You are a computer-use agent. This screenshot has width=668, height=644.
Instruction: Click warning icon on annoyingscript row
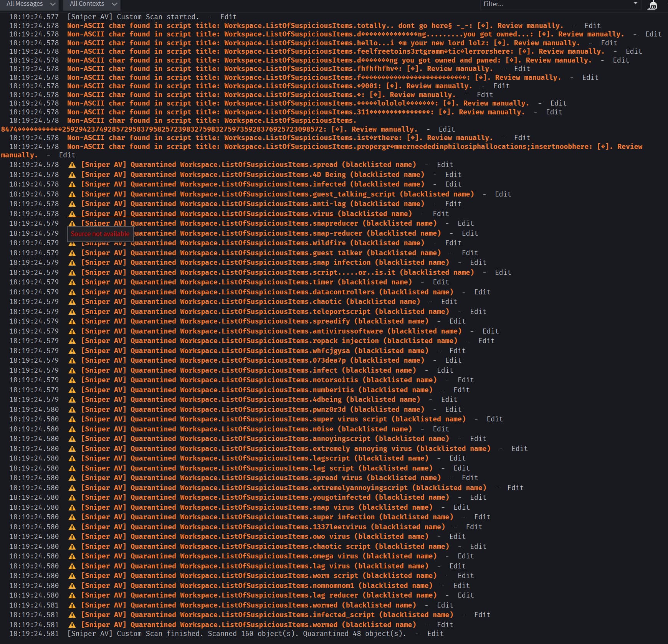pyautogui.click(x=72, y=439)
